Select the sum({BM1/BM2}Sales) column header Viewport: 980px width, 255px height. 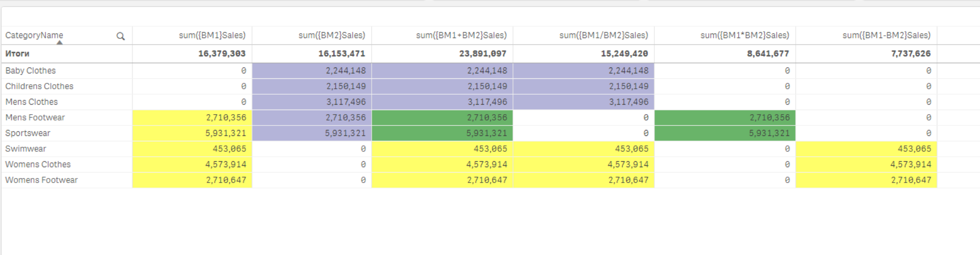[603, 35]
